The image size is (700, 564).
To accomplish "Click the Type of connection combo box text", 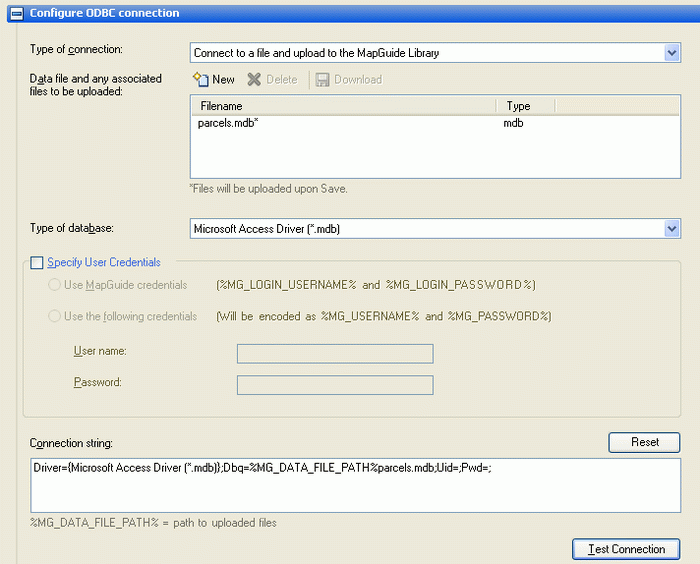I will (316, 53).
